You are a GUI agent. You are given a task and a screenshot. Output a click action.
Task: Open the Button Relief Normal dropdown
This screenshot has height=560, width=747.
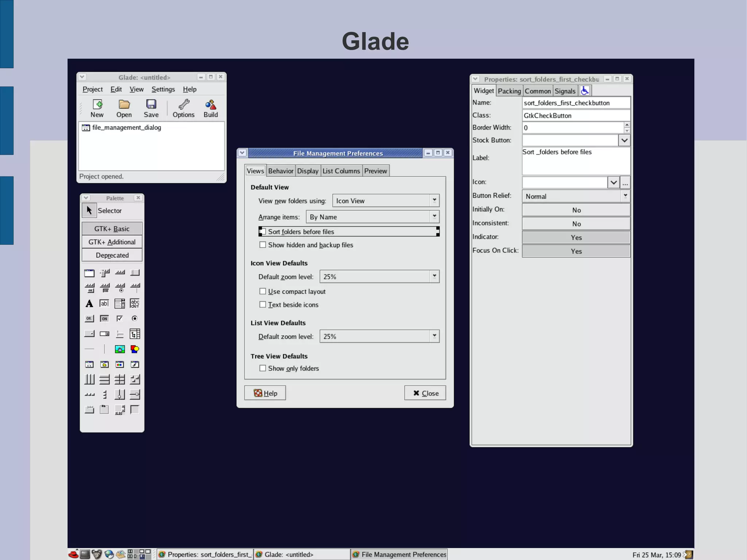click(x=576, y=196)
